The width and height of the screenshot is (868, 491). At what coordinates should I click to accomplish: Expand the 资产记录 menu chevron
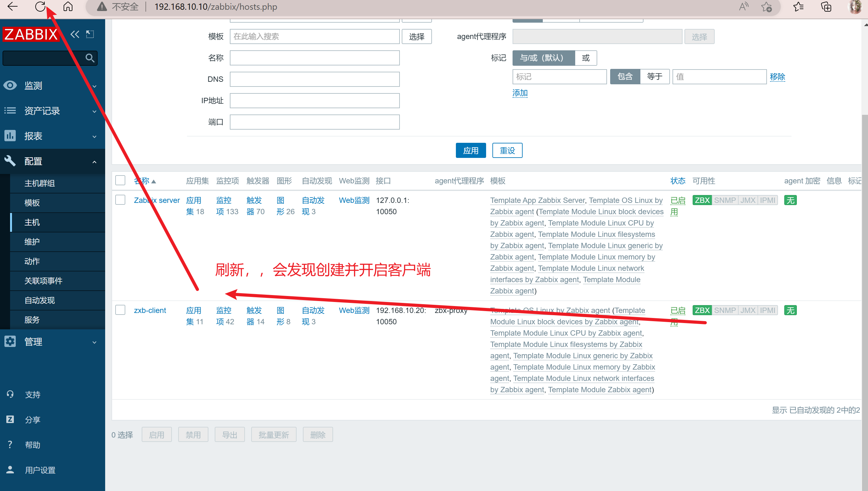point(94,111)
